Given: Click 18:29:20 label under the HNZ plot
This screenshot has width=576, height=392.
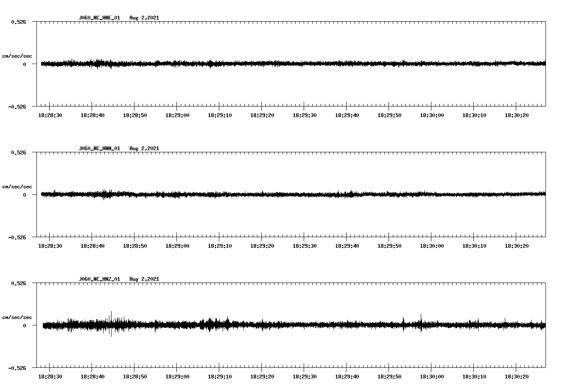Looking at the screenshot, I should tap(262, 377).
